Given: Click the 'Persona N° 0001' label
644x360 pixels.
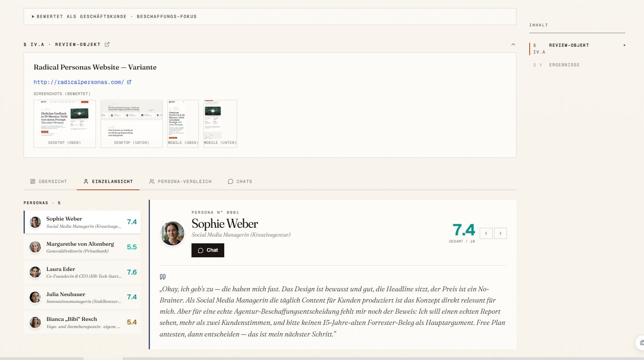Looking at the screenshot, I should [215, 213].
